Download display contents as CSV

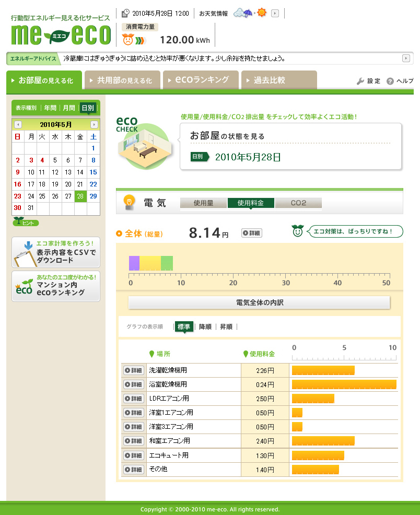point(56,252)
